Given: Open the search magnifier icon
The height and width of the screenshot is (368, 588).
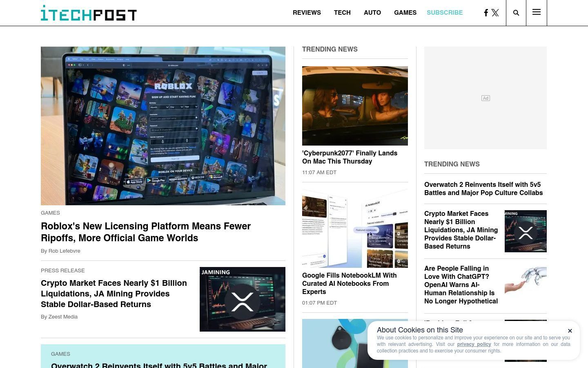Looking at the screenshot, I should [x=516, y=13].
